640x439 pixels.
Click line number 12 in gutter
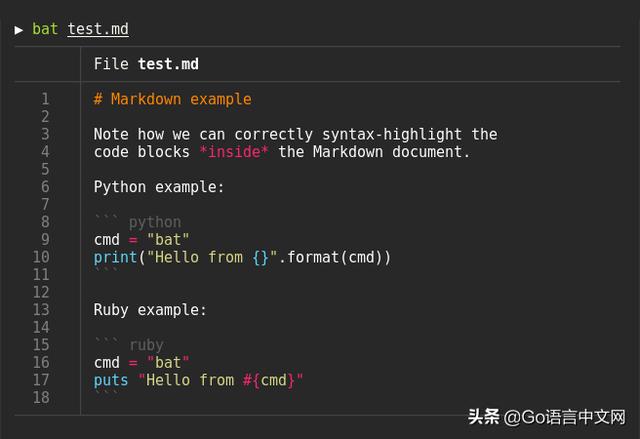41,292
